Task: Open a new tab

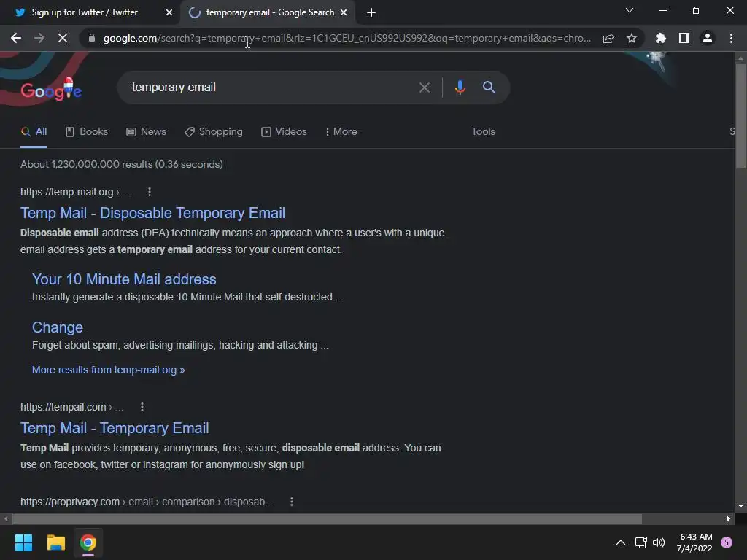Action: pos(371,12)
